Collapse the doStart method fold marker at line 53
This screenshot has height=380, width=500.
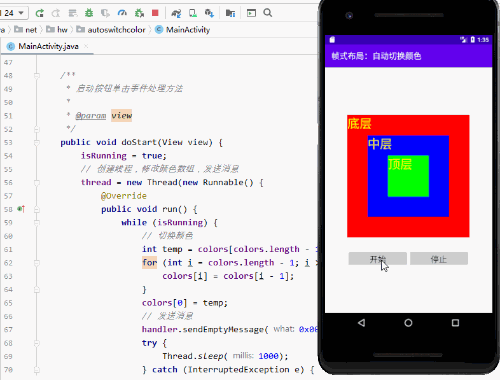[37, 143]
